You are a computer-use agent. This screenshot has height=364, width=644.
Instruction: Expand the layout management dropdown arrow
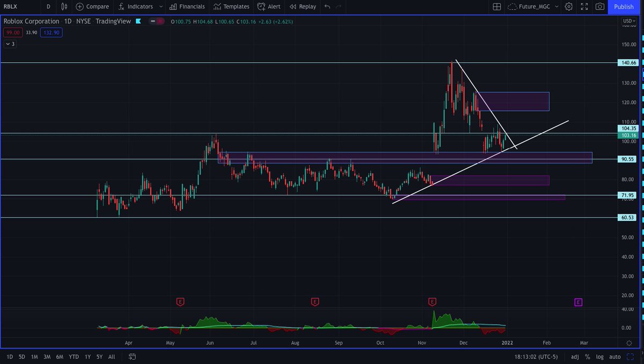pos(557,6)
